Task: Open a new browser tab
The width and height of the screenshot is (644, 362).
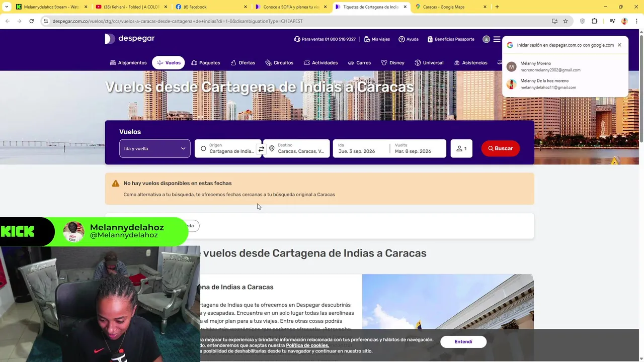Action: (x=497, y=7)
